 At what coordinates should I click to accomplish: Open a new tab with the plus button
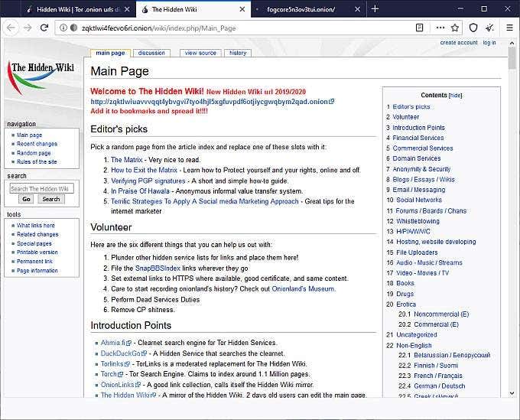[375, 9]
